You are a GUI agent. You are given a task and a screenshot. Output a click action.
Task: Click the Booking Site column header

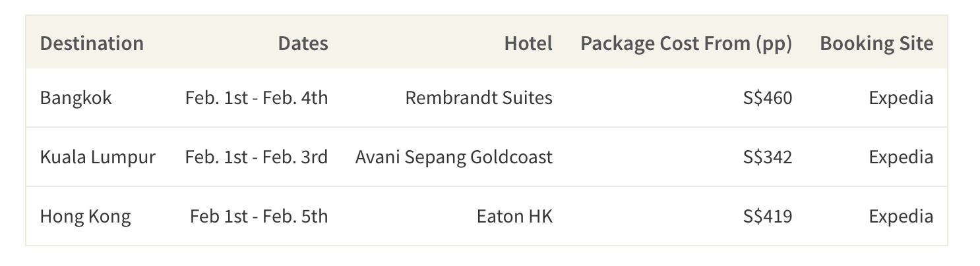click(876, 43)
